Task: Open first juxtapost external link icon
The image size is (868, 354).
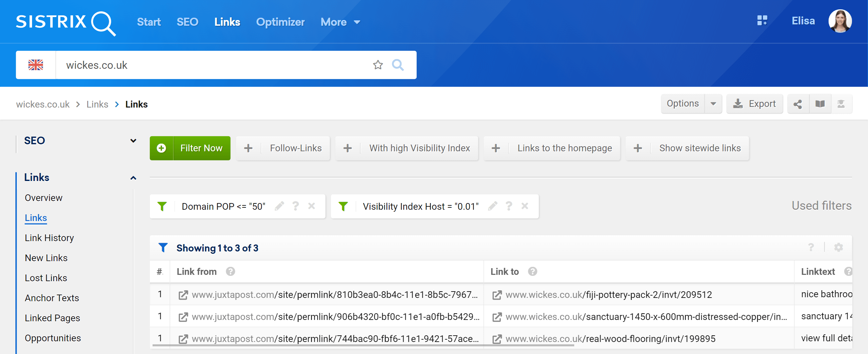Action: click(183, 295)
